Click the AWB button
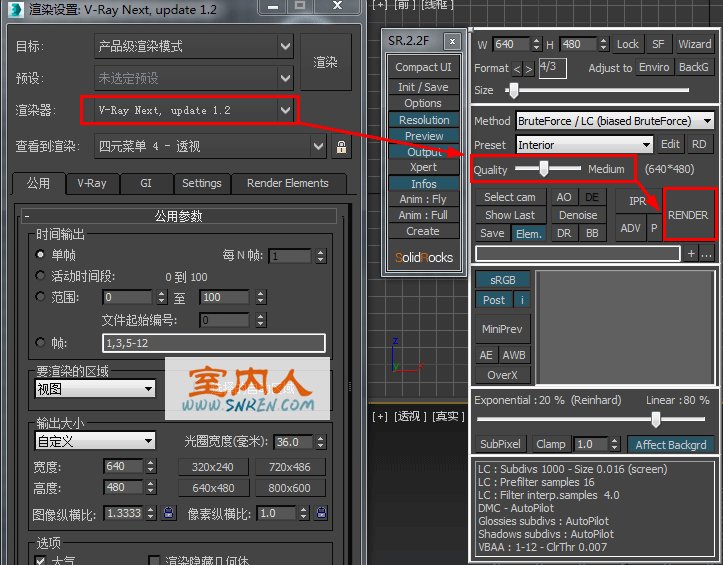The image size is (723, 565). click(x=514, y=355)
